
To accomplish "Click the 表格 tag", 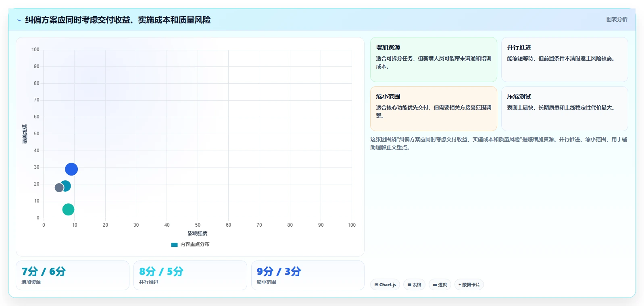I will coord(414,285).
